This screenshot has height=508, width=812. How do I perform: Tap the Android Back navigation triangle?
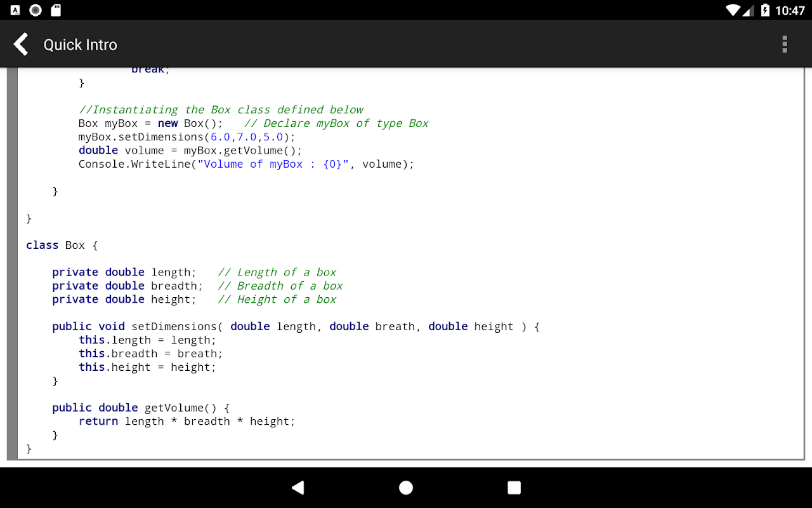click(x=298, y=487)
